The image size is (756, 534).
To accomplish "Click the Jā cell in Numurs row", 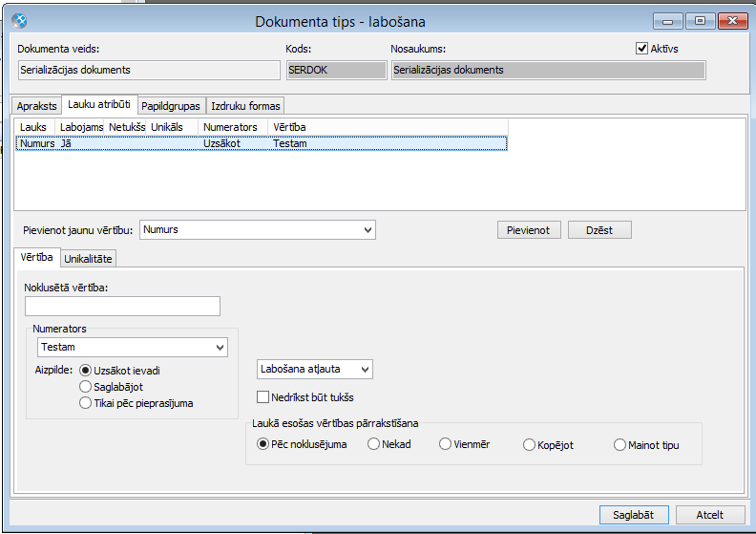I will [x=80, y=143].
